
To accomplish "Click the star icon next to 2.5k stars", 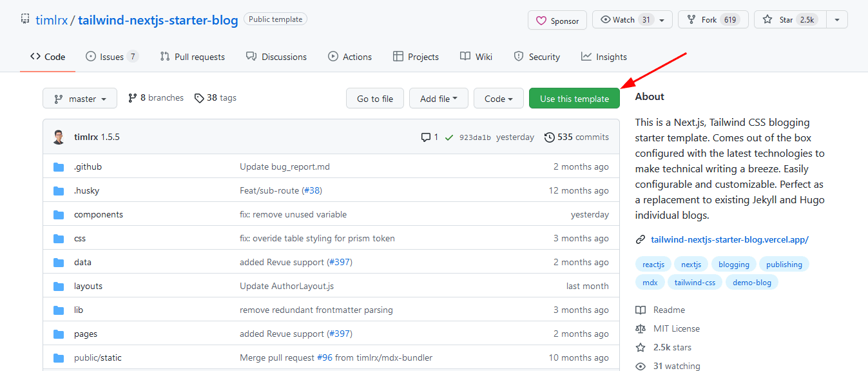I will (x=641, y=348).
